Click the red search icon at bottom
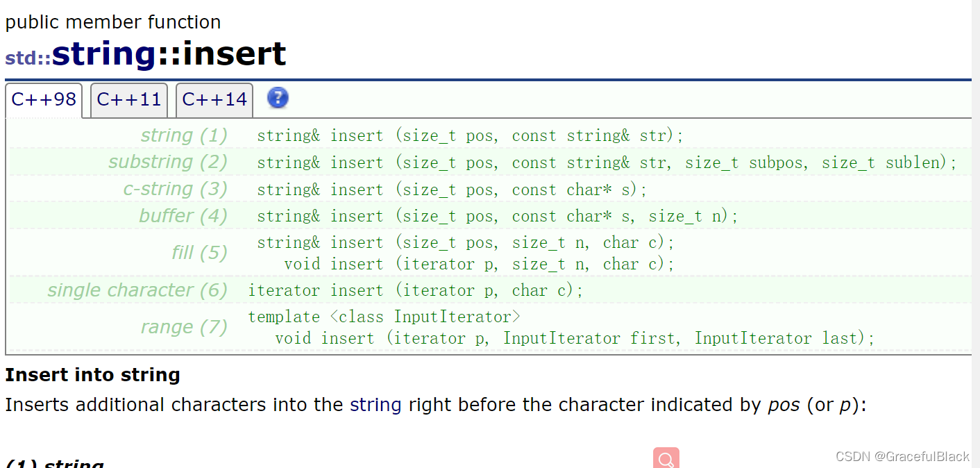This screenshot has height=468, width=980. (666, 458)
